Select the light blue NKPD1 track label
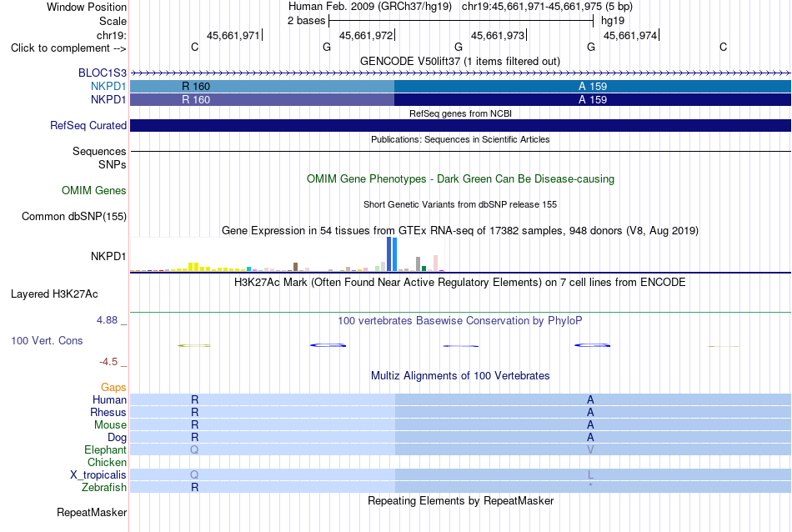The height and width of the screenshot is (532, 792). pos(108,87)
